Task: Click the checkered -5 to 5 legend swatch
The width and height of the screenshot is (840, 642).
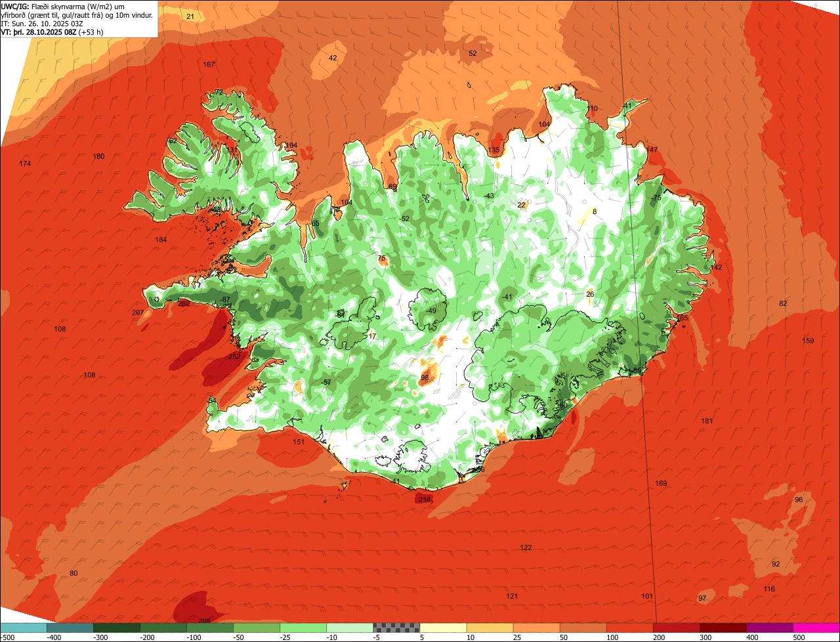Action: 396,628
